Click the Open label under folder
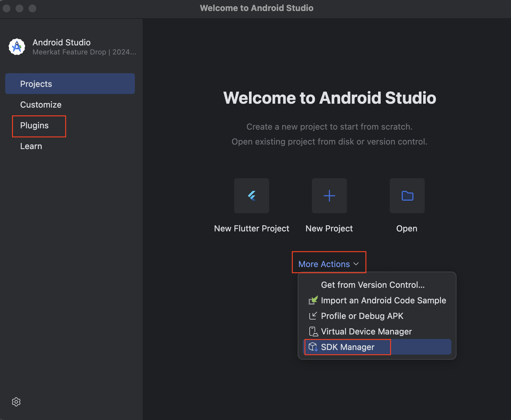Viewport: 511px width, 420px height. tap(407, 228)
